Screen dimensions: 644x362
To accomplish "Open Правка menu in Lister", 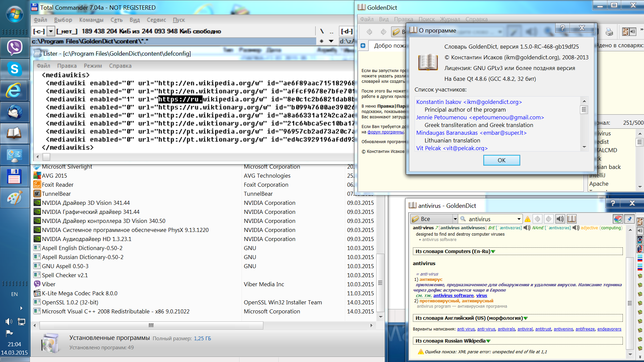I will click(67, 66).
